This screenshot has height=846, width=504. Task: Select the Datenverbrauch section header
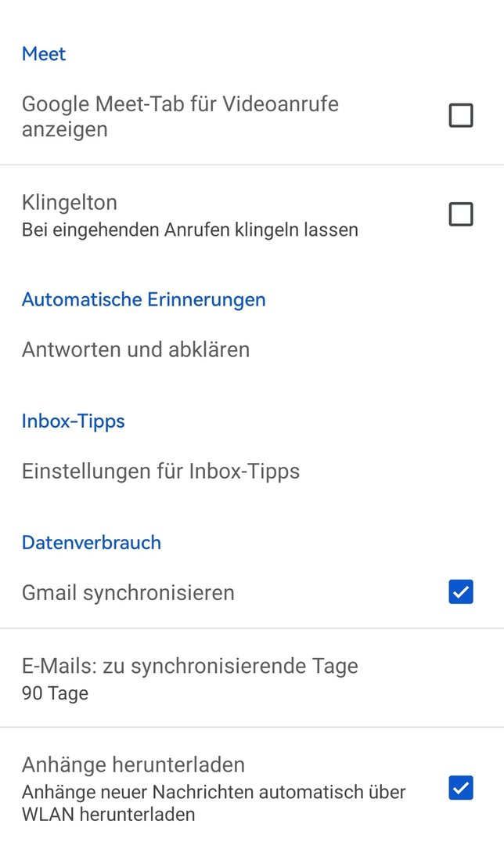[x=91, y=542]
